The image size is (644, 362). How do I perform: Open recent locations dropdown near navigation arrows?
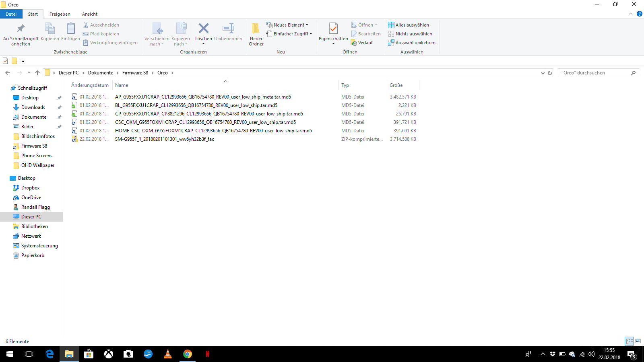click(29, 73)
